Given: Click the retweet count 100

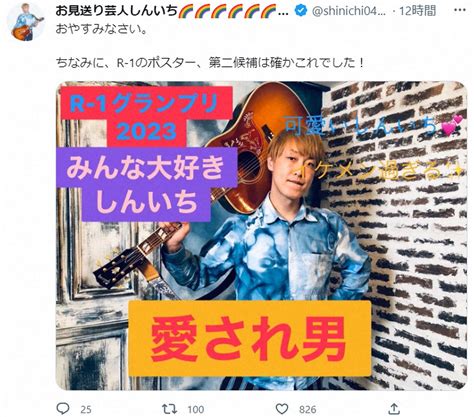Looking at the screenshot, I should (195, 409).
